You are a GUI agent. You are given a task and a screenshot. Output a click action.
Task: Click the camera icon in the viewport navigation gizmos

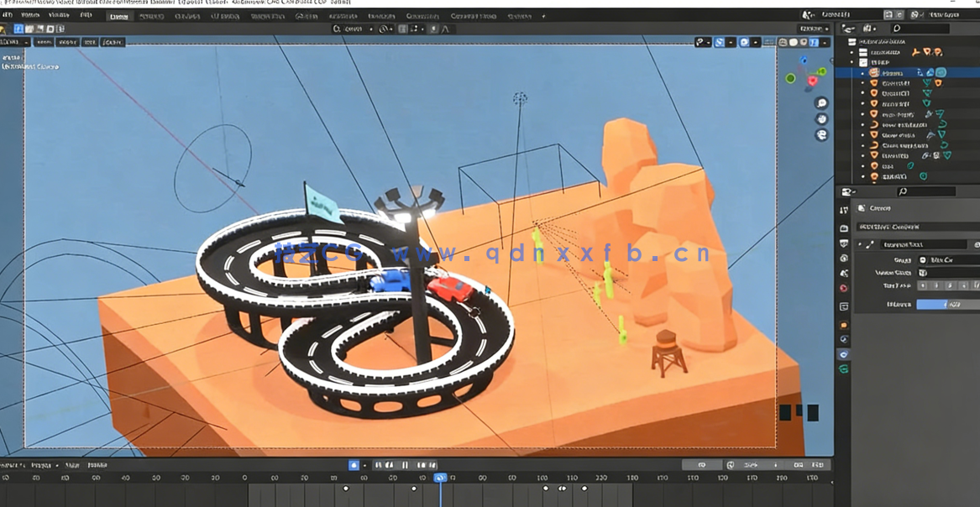pos(821,134)
